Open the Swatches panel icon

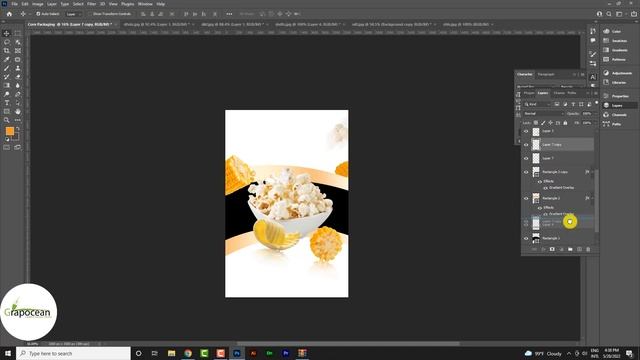(x=606, y=41)
